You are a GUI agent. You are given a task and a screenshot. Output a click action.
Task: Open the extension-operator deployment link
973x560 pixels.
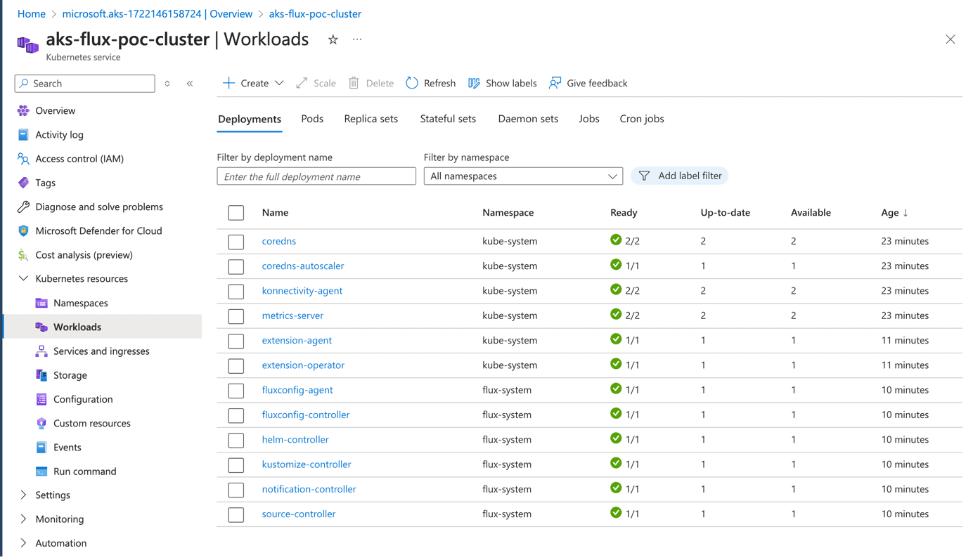pyautogui.click(x=303, y=365)
